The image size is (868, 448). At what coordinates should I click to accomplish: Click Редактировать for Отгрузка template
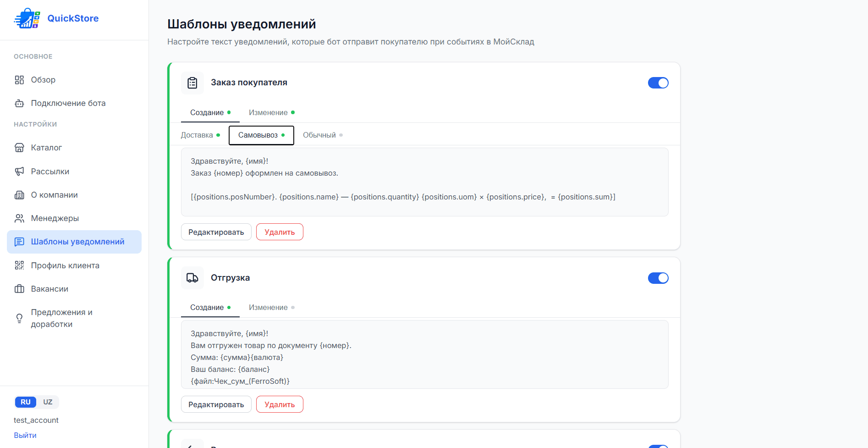pos(216,404)
